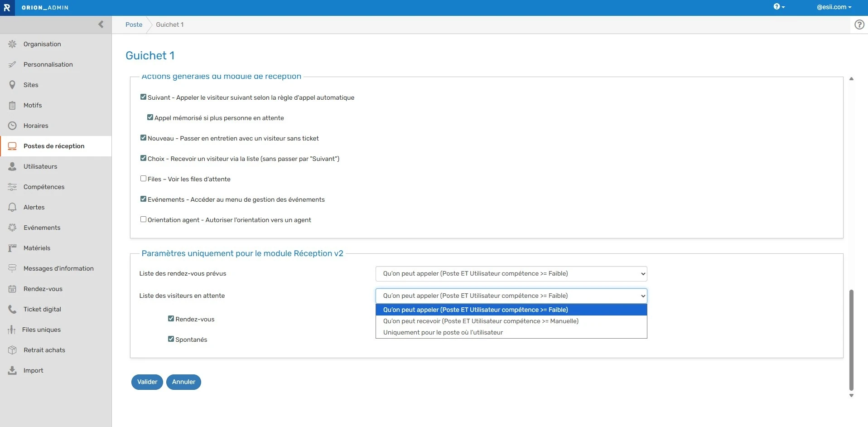Click the Annuler button
Image resolution: width=868 pixels, height=427 pixels.
click(183, 382)
